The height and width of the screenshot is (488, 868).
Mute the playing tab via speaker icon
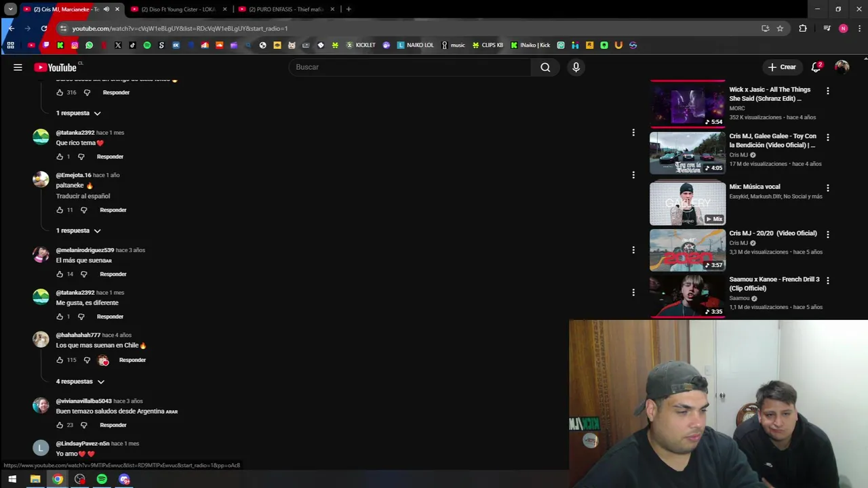pos(106,9)
